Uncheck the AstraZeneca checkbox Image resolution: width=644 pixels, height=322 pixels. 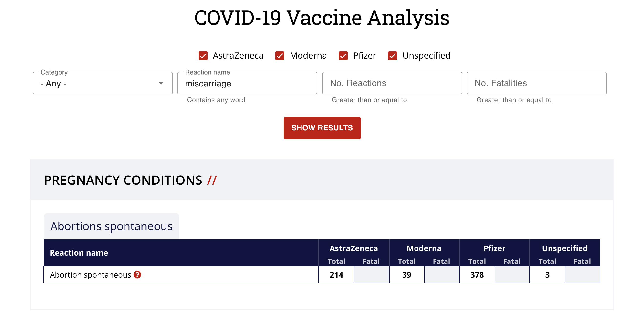point(203,55)
